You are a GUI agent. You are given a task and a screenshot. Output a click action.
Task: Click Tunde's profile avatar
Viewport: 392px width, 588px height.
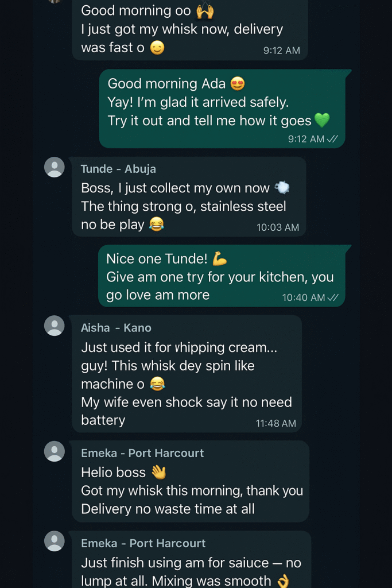(55, 167)
